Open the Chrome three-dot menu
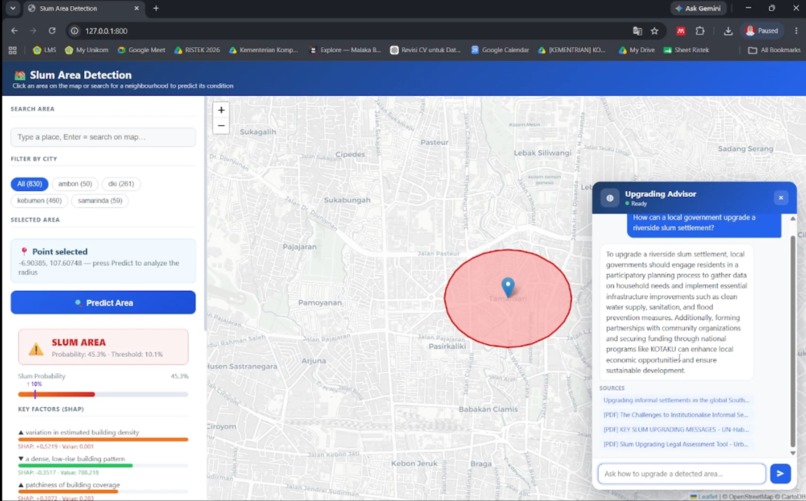The height and width of the screenshot is (501, 806). coord(796,31)
